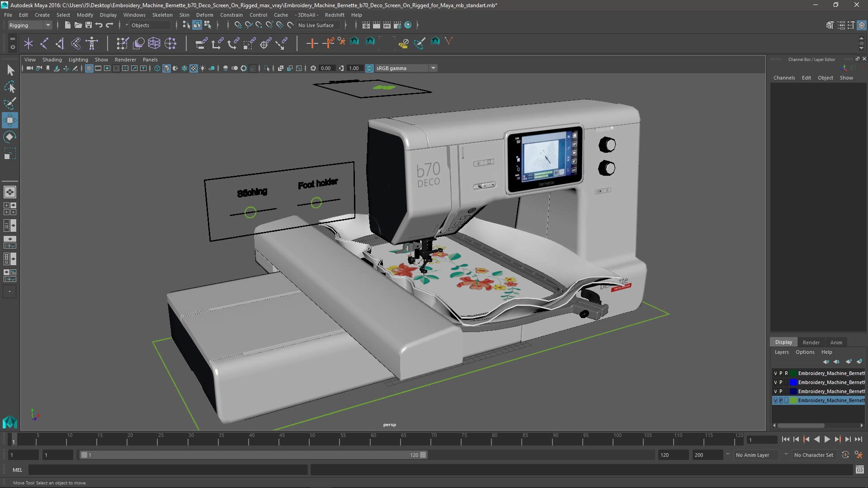Choose the Paint selection tool
868x488 pixels.
(10, 103)
